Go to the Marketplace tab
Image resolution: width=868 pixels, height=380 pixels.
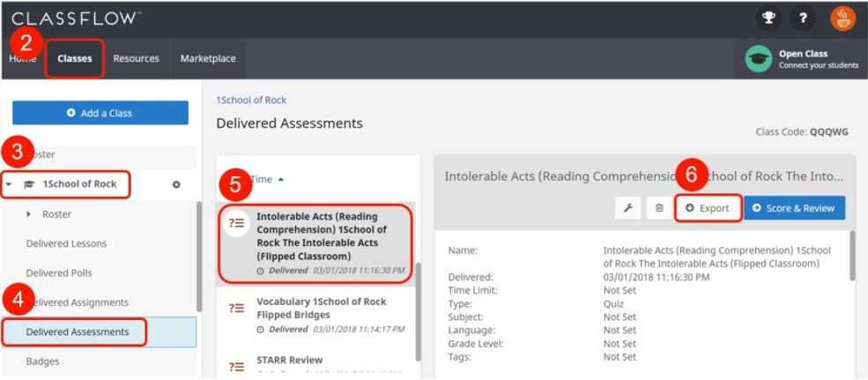(208, 59)
